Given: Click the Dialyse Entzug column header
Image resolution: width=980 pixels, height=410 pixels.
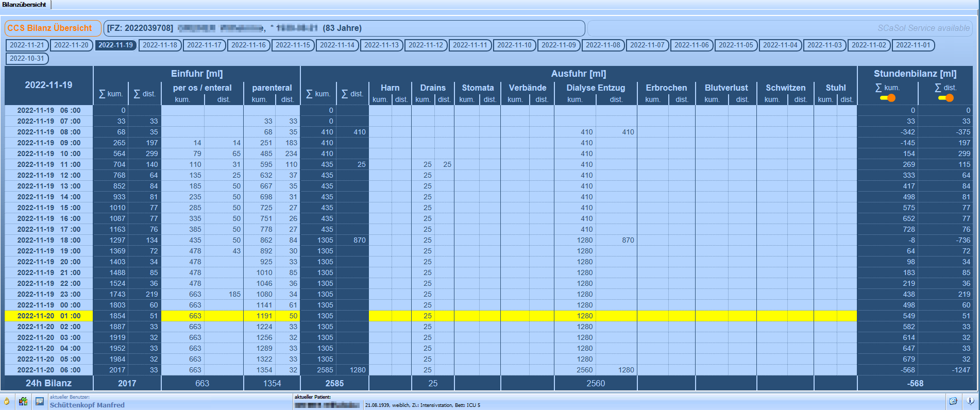Looking at the screenshot, I should (596, 88).
